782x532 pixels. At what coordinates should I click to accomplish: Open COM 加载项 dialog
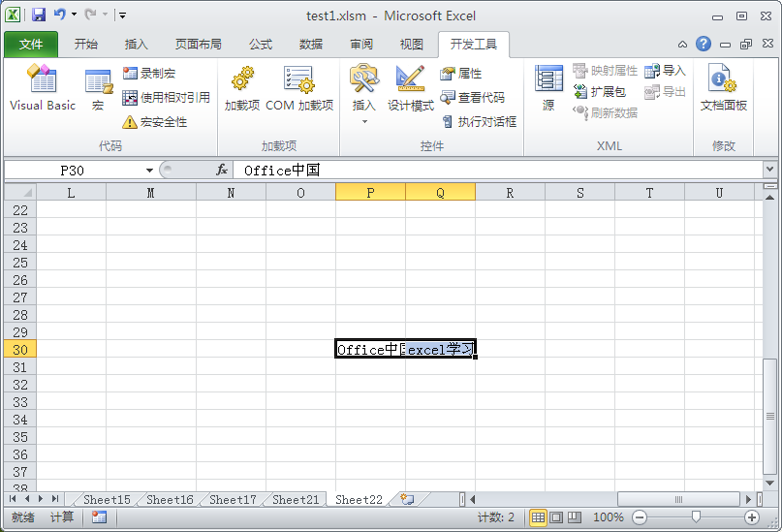point(299,88)
